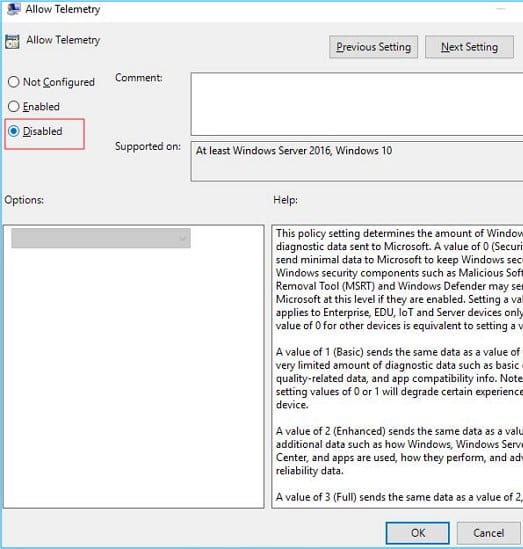
Task: Click inside the Comment text box
Action: click(x=357, y=104)
